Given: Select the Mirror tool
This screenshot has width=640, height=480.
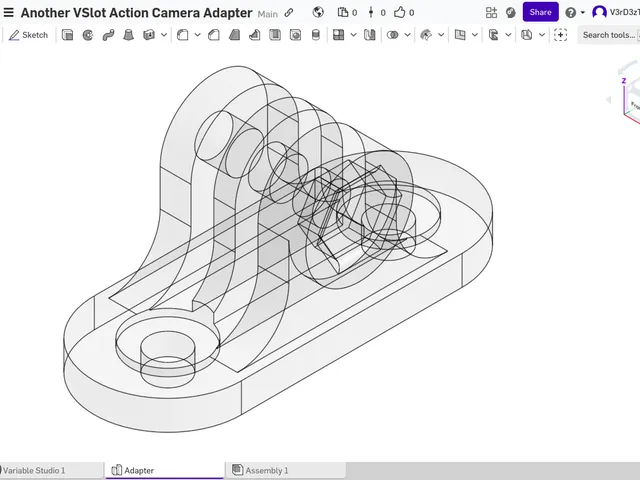Looking at the screenshot, I should pyautogui.click(x=370, y=35).
